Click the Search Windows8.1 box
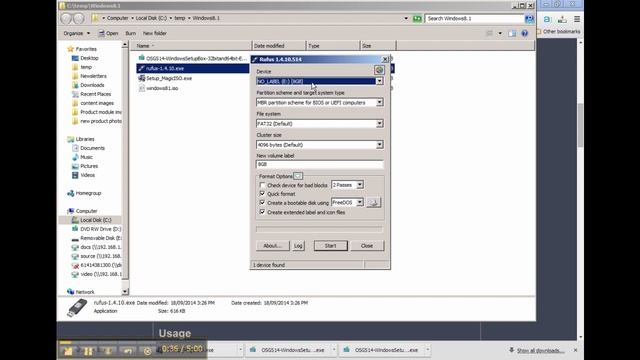This screenshot has height=360, width=640. tap(475, 18)
